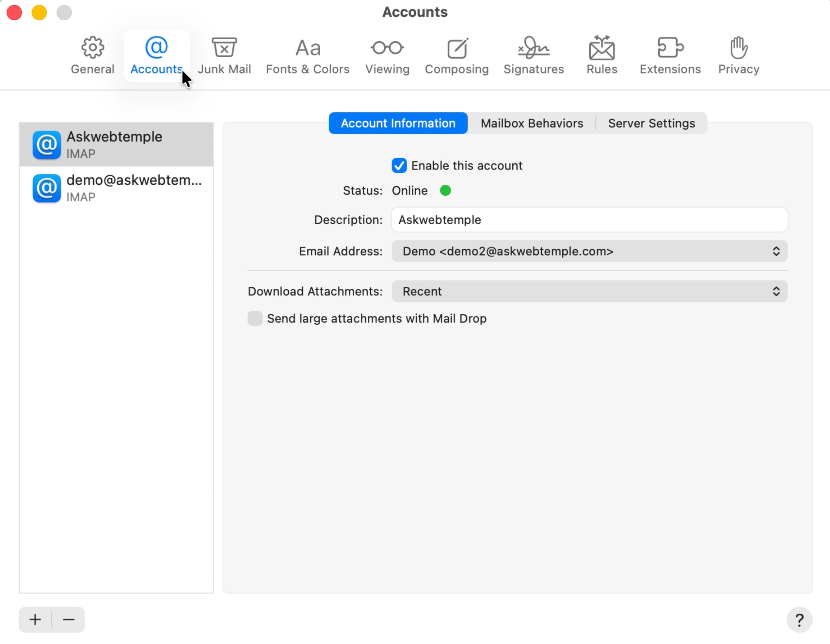Open the Privacy preferences pane
This screenshot has height=644, width=830.
click(738, 56)
